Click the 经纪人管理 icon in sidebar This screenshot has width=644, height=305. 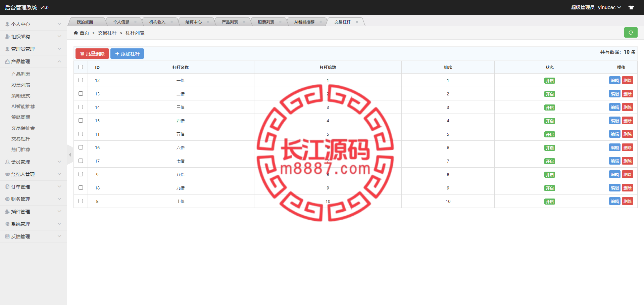pyautogui.click(x=7, y=174)
